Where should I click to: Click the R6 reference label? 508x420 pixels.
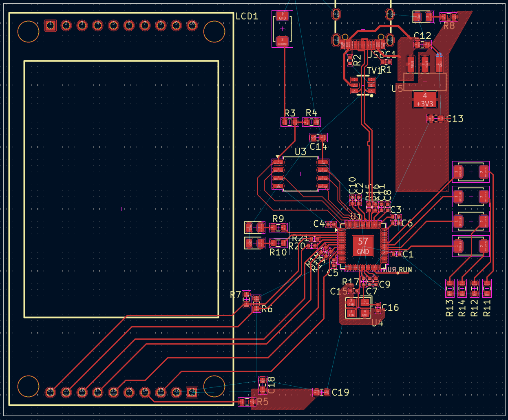[x=267, y=309]
